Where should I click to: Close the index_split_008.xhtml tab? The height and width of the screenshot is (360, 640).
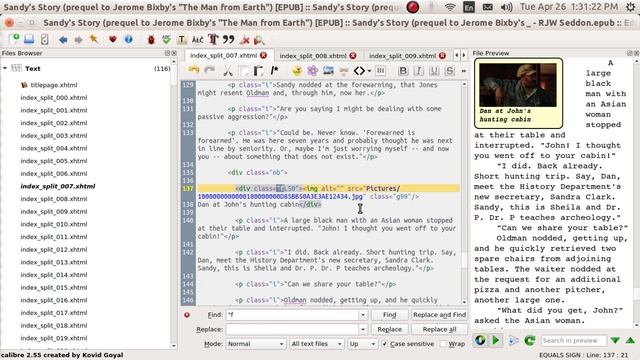353,55
